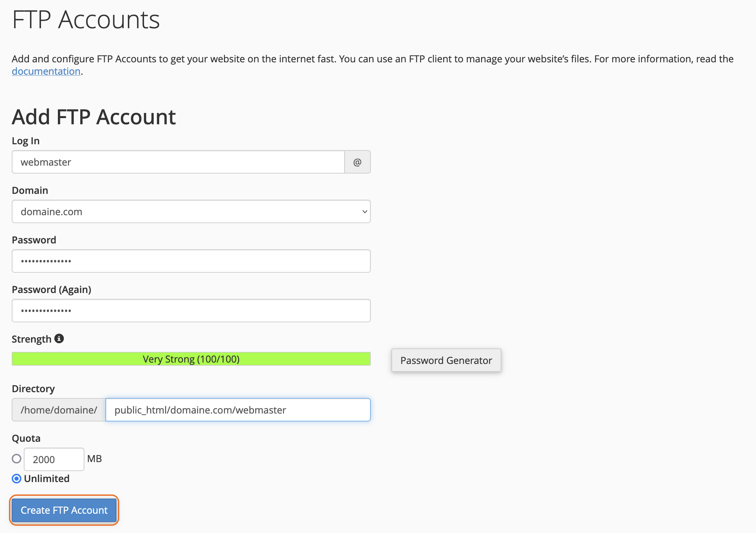The width and height of the screenshot is (756, 533).
Task: Select the Unlimited quota radio button
Action: click(x=17, y=479)
